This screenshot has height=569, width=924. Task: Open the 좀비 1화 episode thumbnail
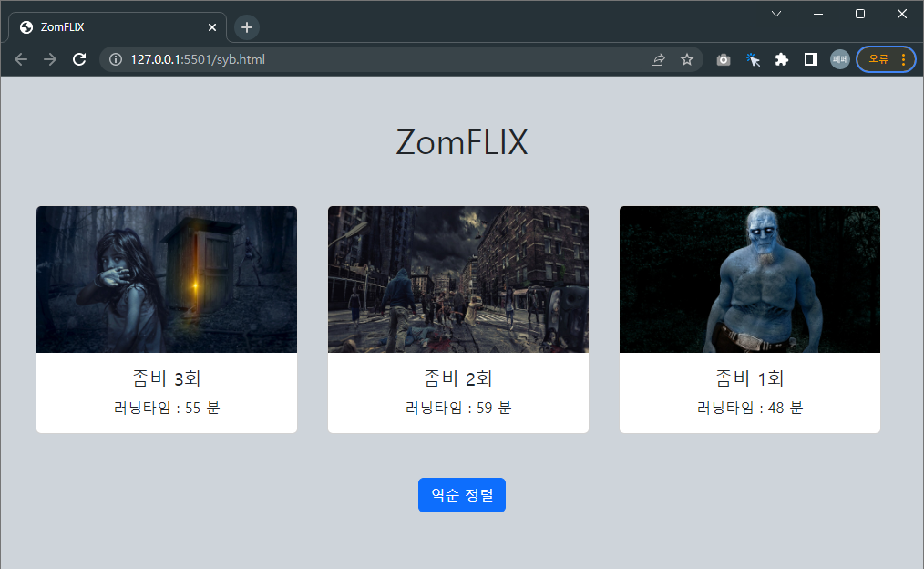point(749,279)
